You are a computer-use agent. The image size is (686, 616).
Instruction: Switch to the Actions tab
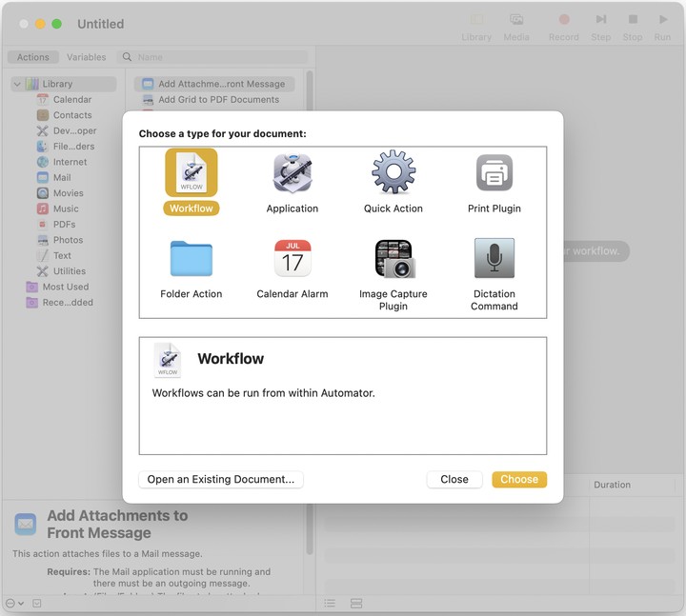tap(33, 57)
